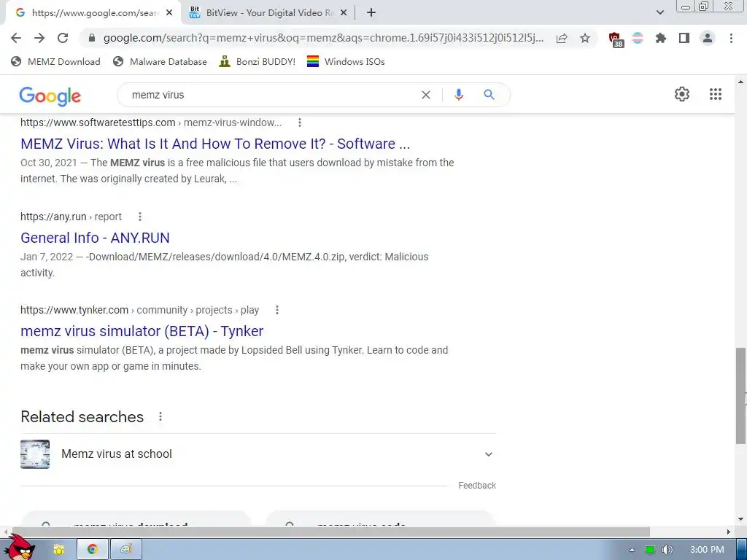Show hidden tray icons arrow

click(x=632, y=550)
